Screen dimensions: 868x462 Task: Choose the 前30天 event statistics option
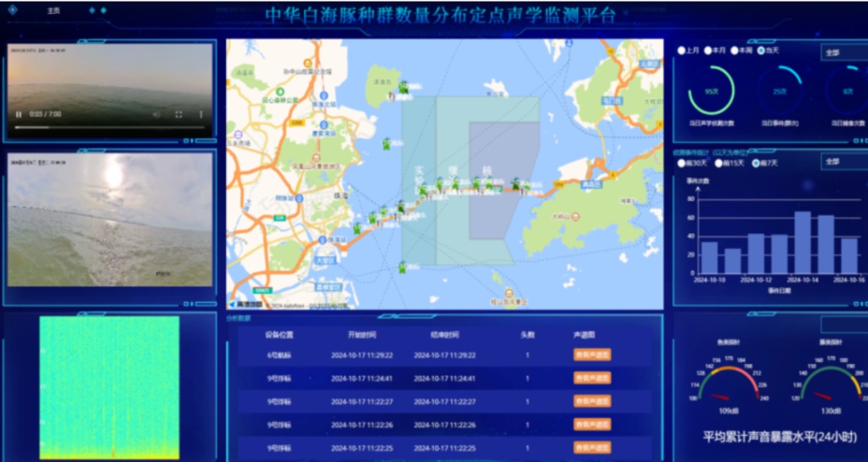click(682, 163)
